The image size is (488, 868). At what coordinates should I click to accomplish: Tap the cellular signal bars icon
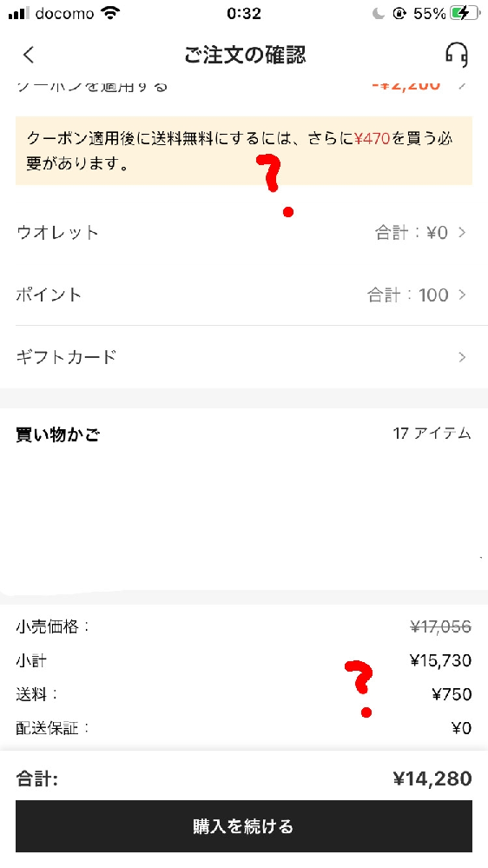tap(19, 14)
